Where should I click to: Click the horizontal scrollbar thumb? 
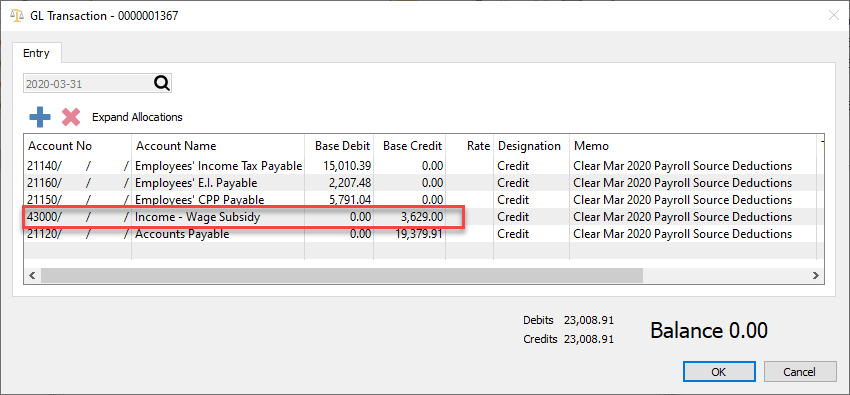click(342, 276)
